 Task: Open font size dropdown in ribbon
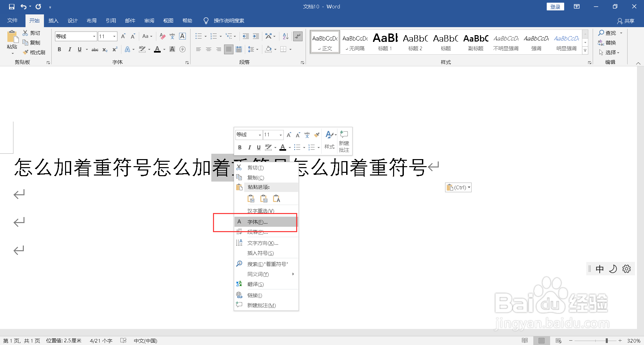114,36
